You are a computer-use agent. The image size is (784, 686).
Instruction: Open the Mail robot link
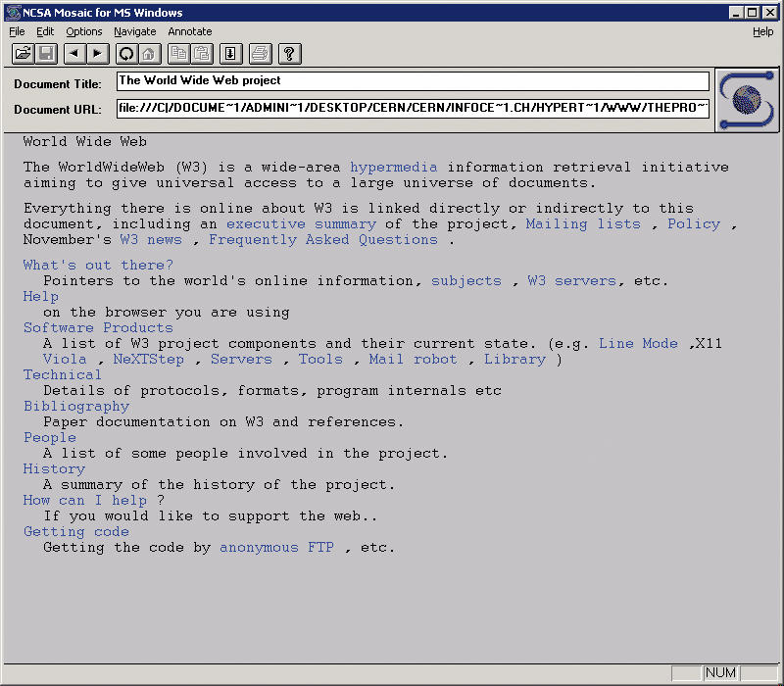click(x=413, y=360)
